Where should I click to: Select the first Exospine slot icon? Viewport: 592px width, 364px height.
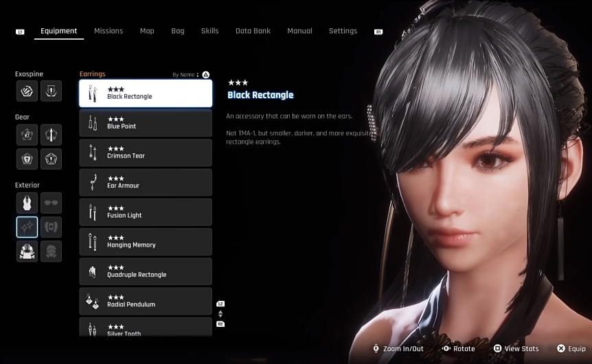[x=27, y=91]
